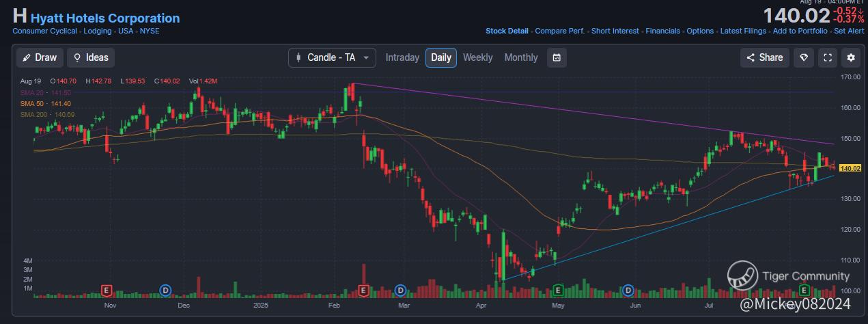Click the large H ticker symbol
This screenshot has height=324, width=868.
coord(20,16)
